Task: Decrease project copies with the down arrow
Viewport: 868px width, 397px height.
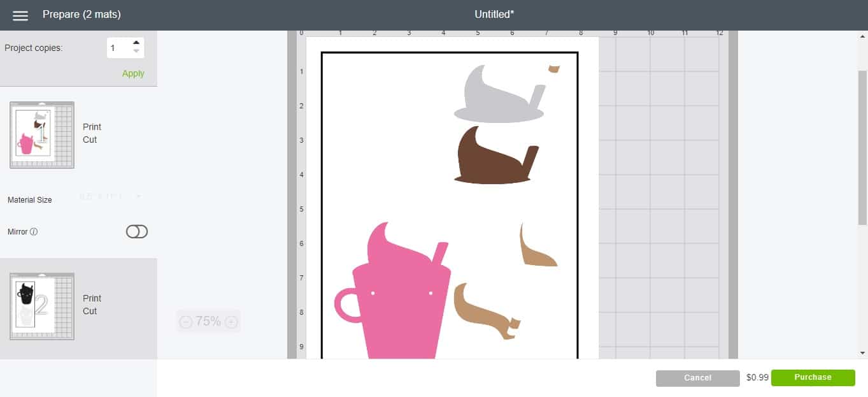Action: tap(136, 51)
